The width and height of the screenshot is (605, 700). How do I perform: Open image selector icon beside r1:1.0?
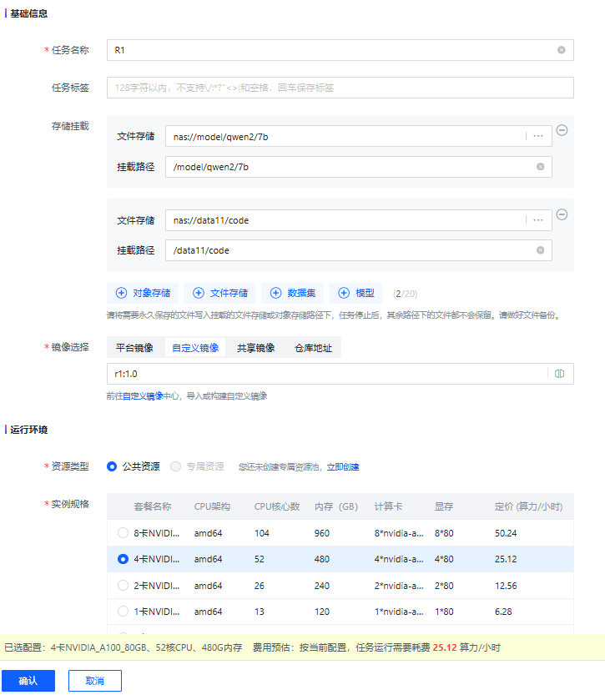(x=559, y=374)
